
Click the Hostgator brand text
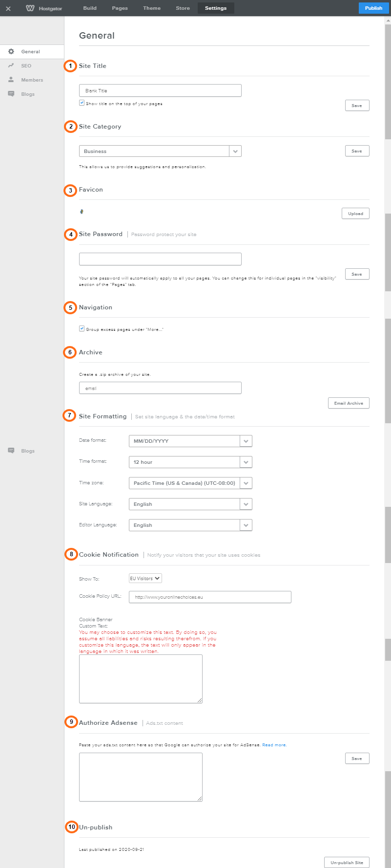[x=51, y=8]
